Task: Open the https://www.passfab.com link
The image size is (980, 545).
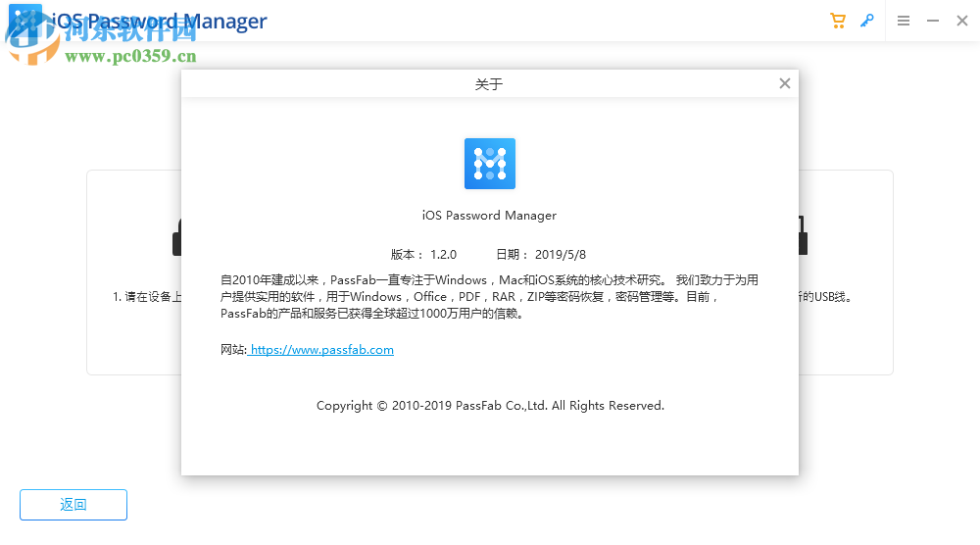Action: (x=321, y=350)
